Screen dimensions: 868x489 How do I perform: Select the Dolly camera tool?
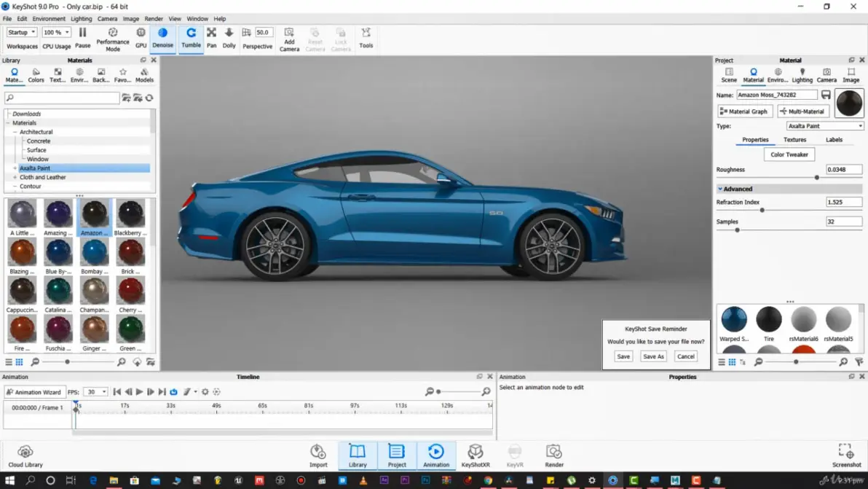(x=229, y=38)
